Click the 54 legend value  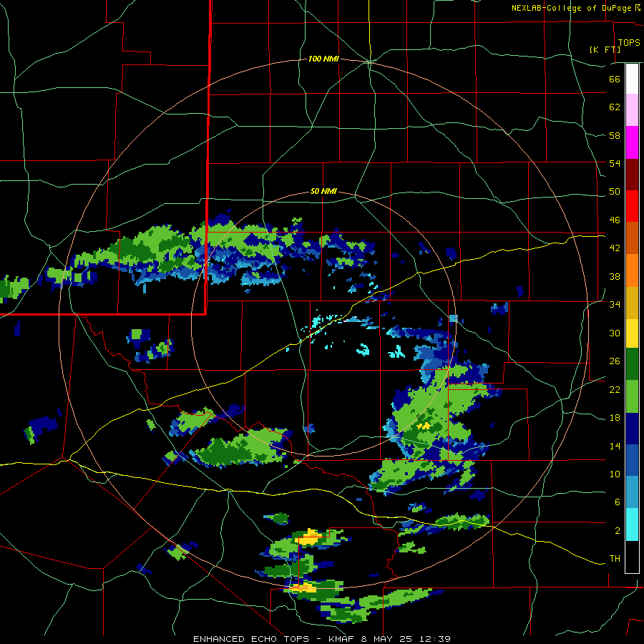615,163
